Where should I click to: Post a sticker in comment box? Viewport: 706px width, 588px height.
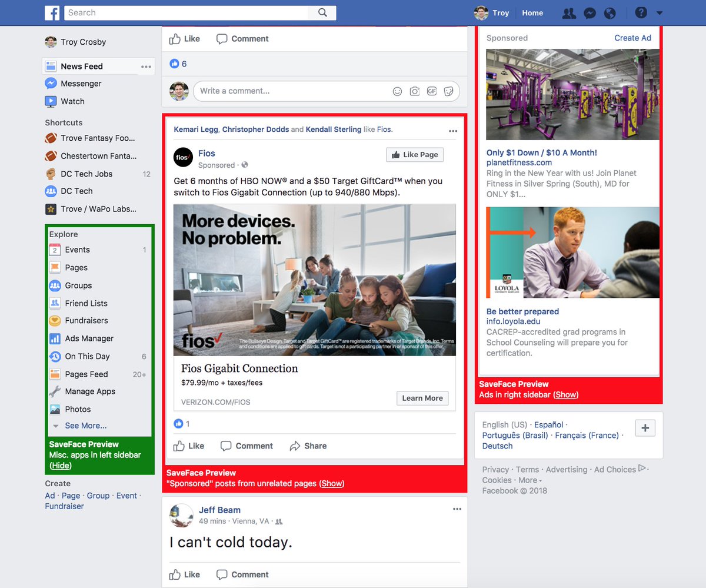pyautogui.click(x=449, y=91)
